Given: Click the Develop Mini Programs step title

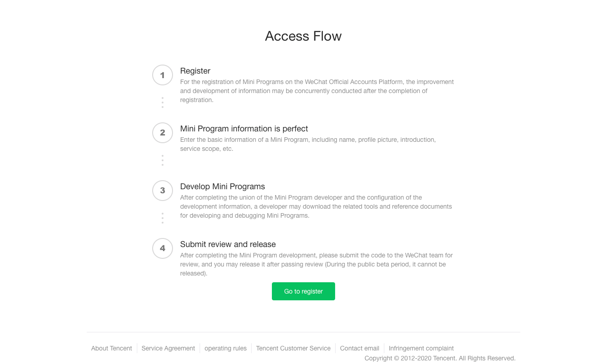Looking at the screenshot, I should pos(222,187).
